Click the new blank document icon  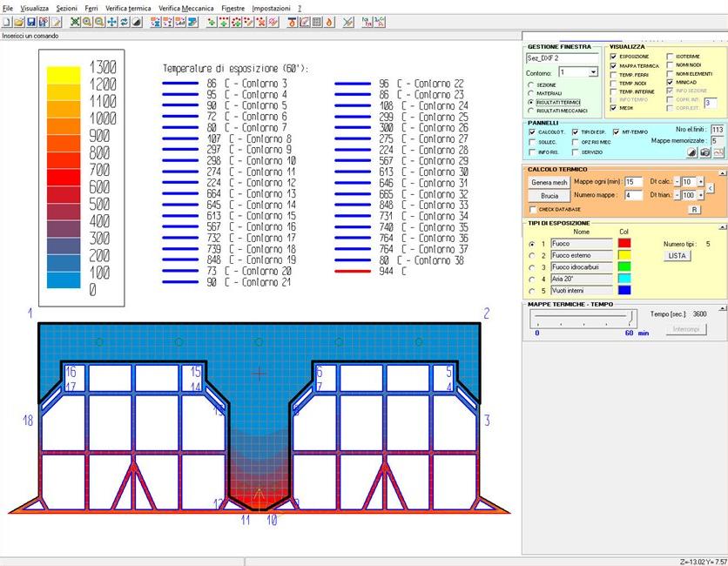[7, 22]
